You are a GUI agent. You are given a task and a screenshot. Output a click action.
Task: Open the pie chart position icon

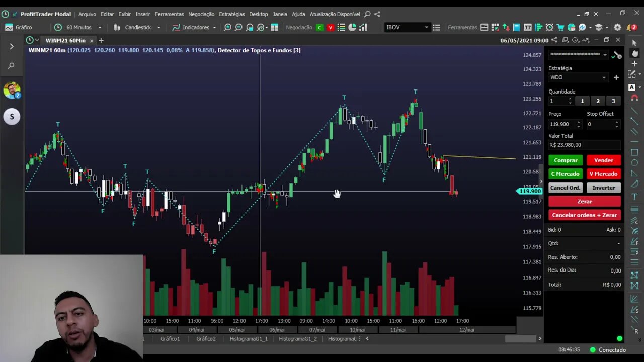coord(352,27)
